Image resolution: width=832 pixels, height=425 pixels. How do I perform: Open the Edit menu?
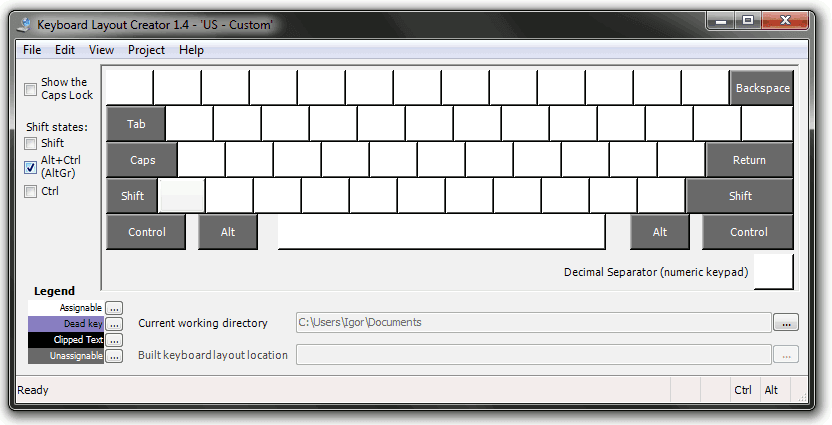(65, 50)
